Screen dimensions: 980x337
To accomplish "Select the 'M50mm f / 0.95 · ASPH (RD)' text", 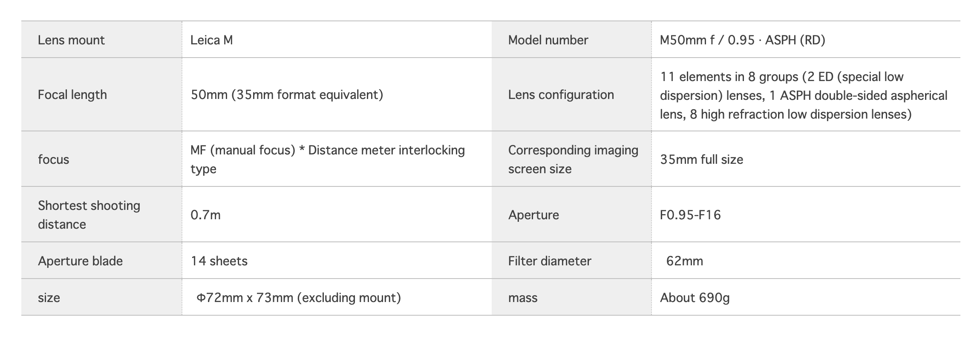I will [742, 40].
